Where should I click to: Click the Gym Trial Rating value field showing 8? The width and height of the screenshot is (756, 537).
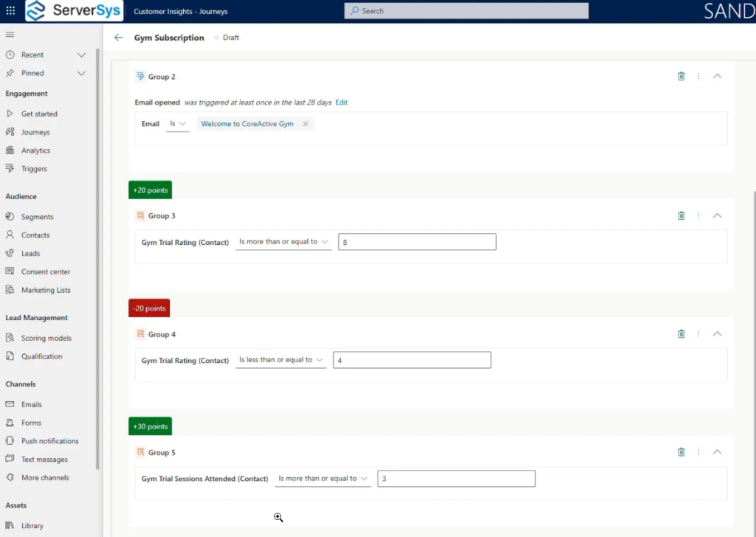point(416,241)
